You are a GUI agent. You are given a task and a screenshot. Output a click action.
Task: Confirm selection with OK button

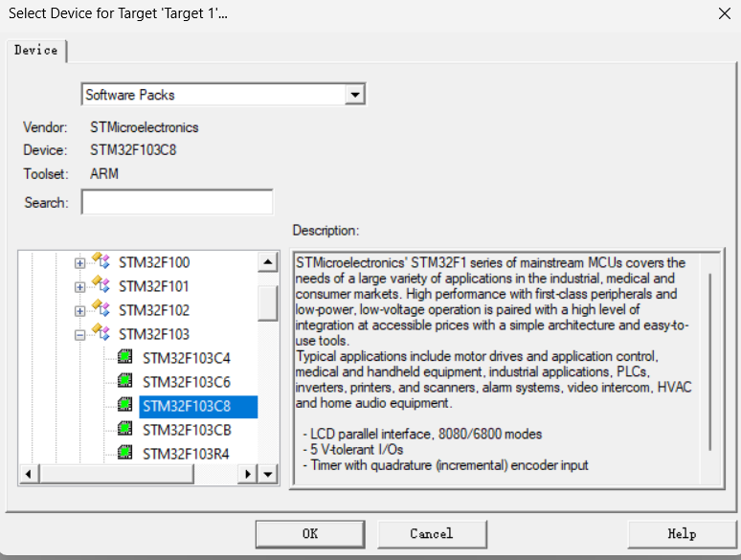pos(310,534)
